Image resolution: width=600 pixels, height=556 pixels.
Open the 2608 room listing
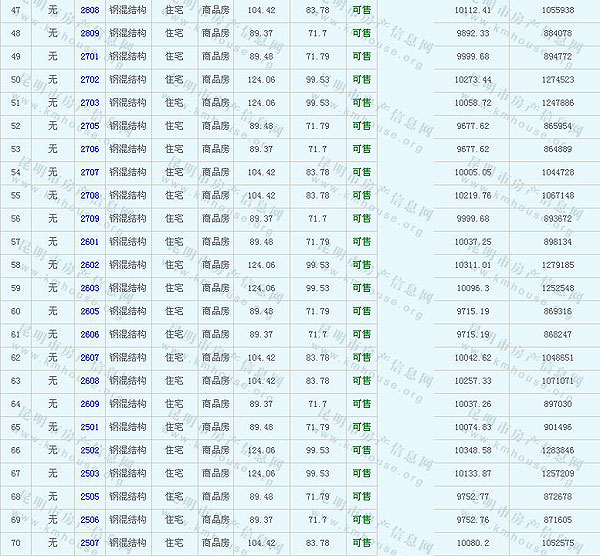click(89, 381)
